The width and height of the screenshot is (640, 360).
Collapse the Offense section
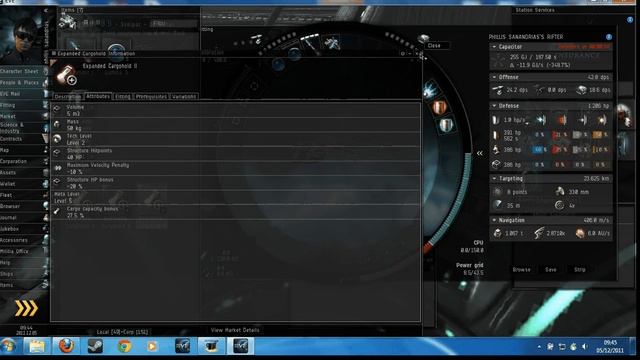point(494,77)
